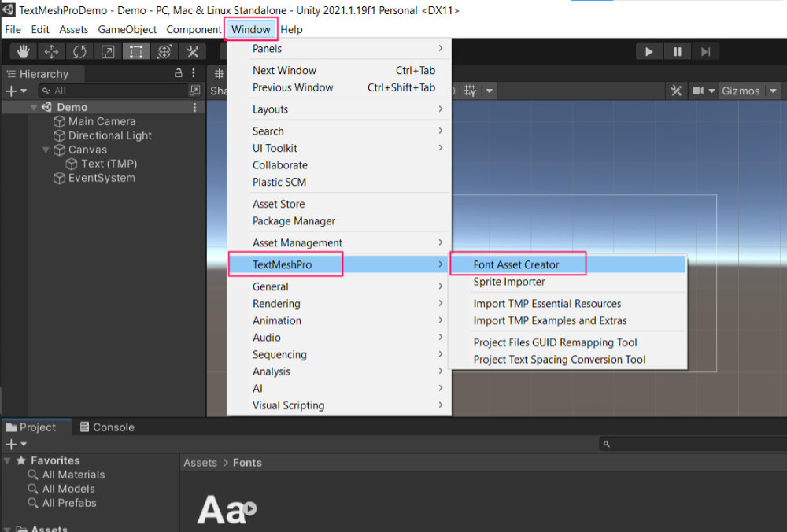Start Play mode
Screen dimensions: 787x532
pos(649,52)
